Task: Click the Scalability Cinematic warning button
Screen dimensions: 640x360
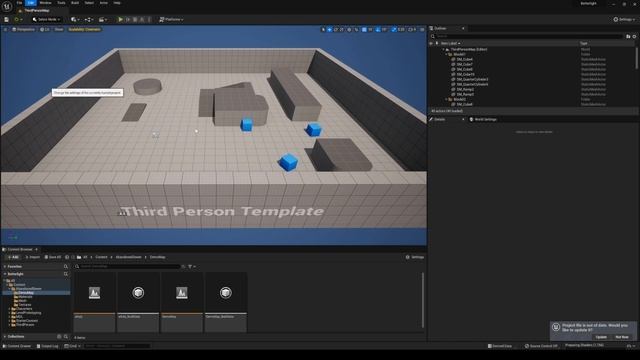Action: tap(84, 29)
